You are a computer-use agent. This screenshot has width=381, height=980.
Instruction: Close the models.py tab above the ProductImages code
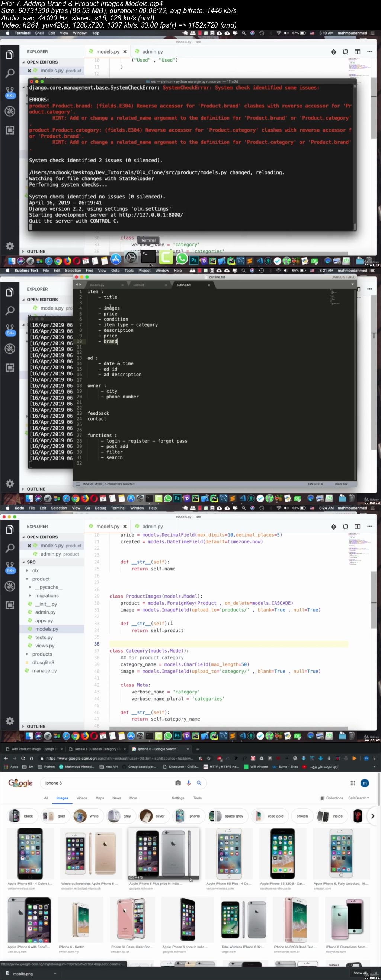[x=125, y=527]
